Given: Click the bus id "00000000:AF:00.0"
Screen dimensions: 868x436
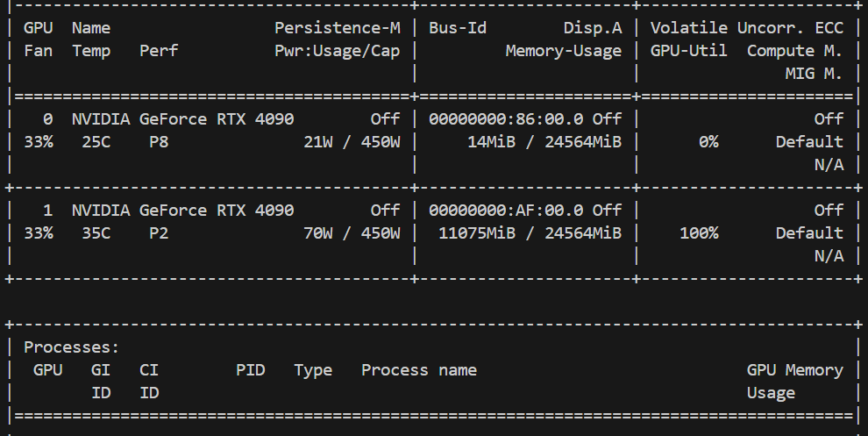Looking at the screenshot, I should pyautogui.click(x=506, y=211).
